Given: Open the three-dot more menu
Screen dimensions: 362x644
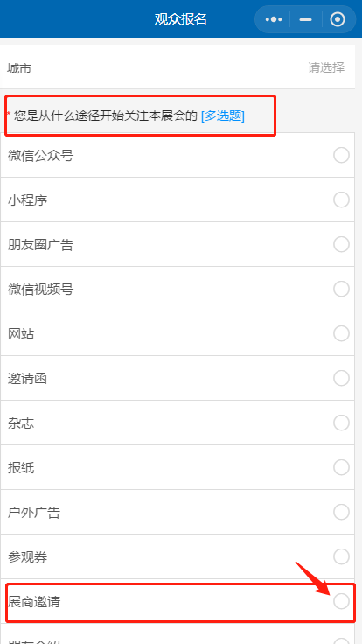Looking at the screenshot, I should 274,19.
